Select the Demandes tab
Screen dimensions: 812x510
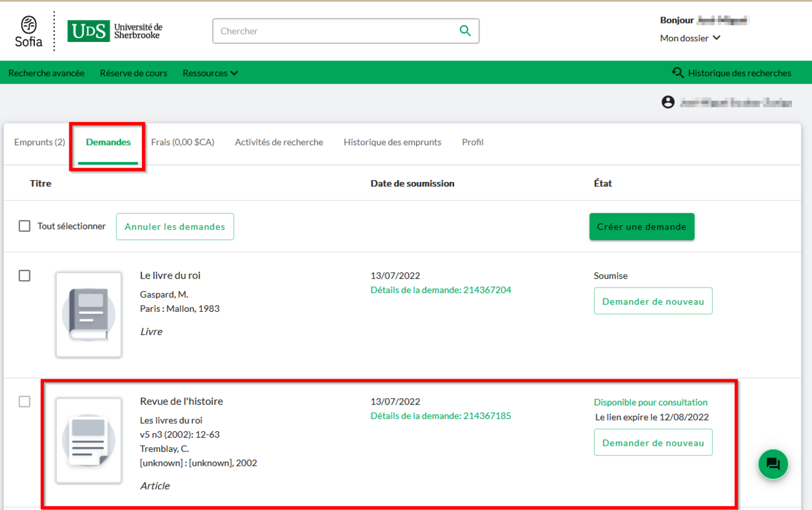(x=108, y=142)
